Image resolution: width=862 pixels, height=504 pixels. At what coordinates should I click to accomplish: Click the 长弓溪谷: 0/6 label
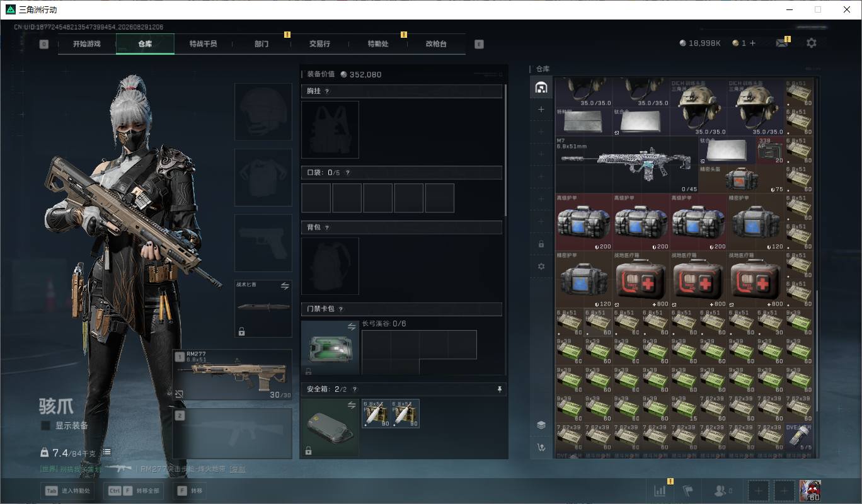pos(384,324)
